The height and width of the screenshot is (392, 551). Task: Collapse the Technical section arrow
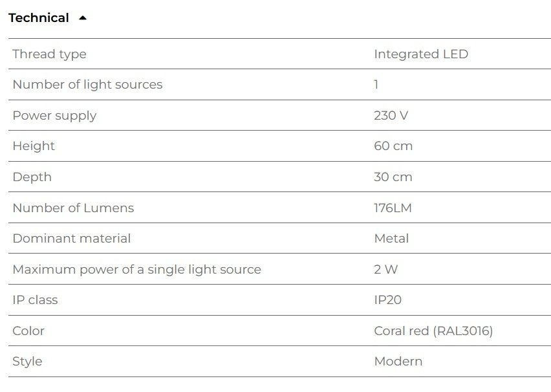pyautogui.click(x=83, y=18)
